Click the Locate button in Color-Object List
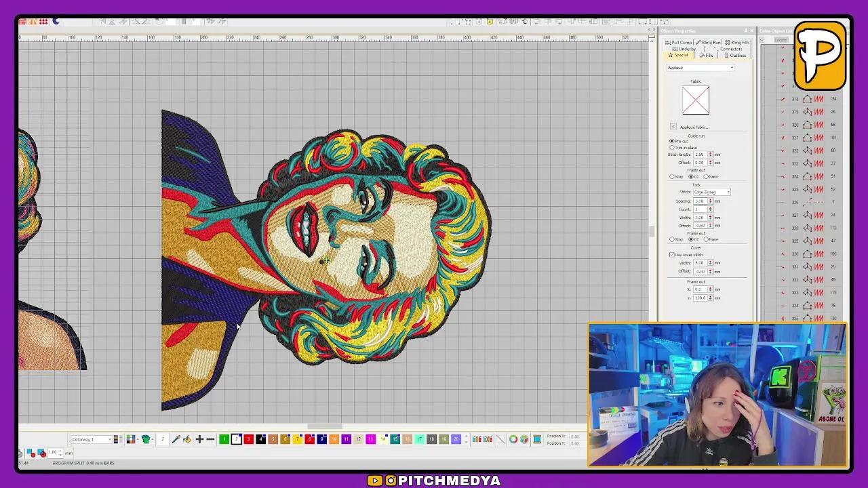868x488 pixels. (781, 40)
